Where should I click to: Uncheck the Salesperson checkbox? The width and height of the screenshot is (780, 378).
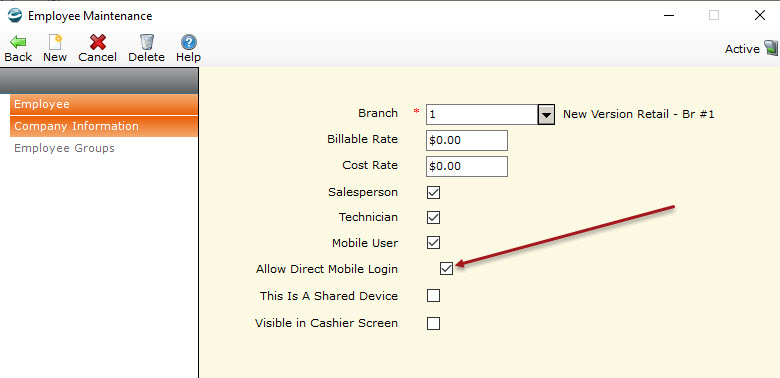pyautogui.click(x=433, y=192)
